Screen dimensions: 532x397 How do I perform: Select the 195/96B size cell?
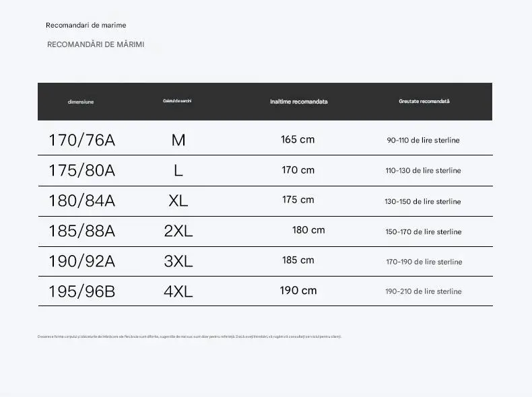coord(81,291)
